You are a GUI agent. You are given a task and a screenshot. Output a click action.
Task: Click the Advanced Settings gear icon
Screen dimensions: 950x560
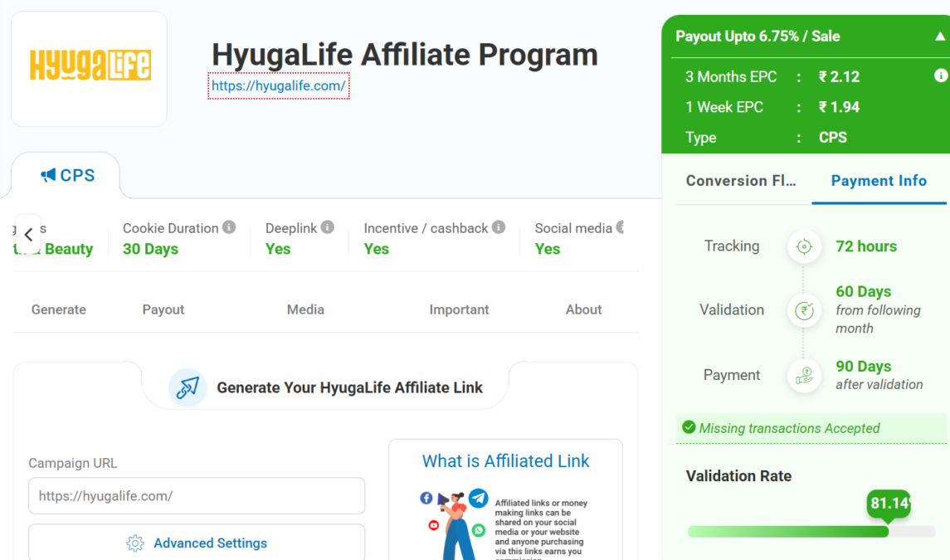click(135, 543)
